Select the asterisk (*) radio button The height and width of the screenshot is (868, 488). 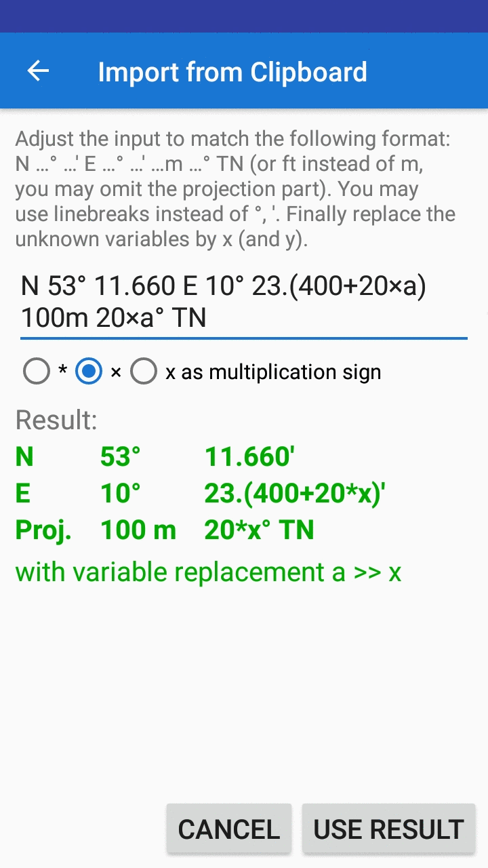tap(37, 372)
